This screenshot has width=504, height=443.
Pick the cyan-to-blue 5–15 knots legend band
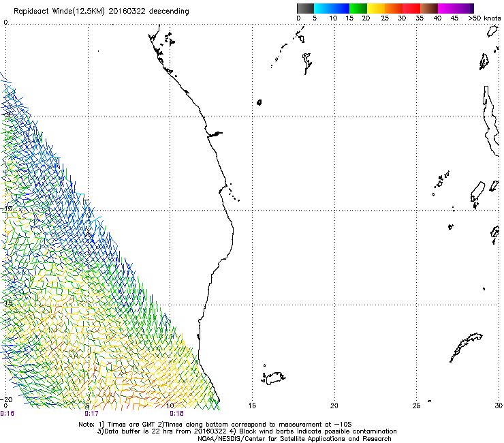tap(332, 8)
